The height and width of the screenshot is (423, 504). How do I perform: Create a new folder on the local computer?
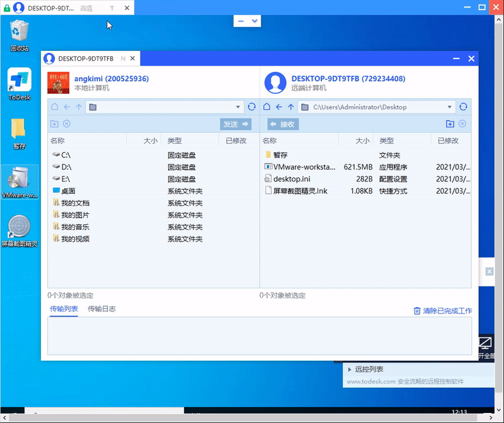click(54, 123)
